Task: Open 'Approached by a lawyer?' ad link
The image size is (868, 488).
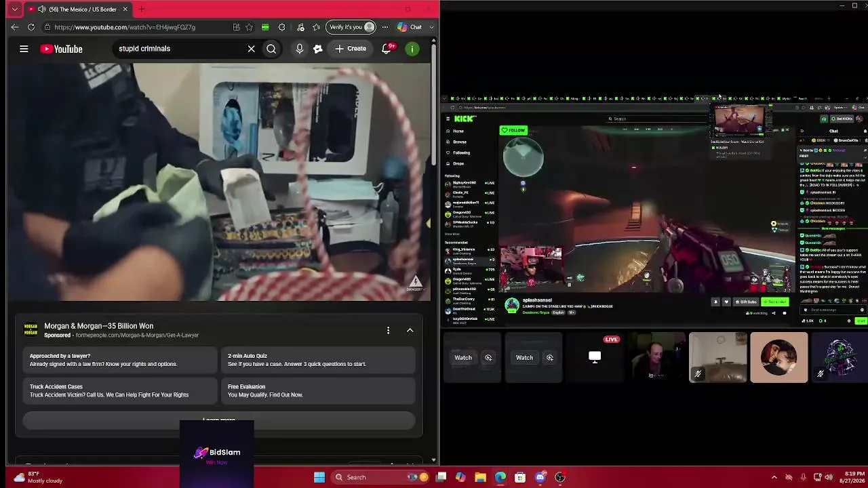Action: tap(120, 360)
